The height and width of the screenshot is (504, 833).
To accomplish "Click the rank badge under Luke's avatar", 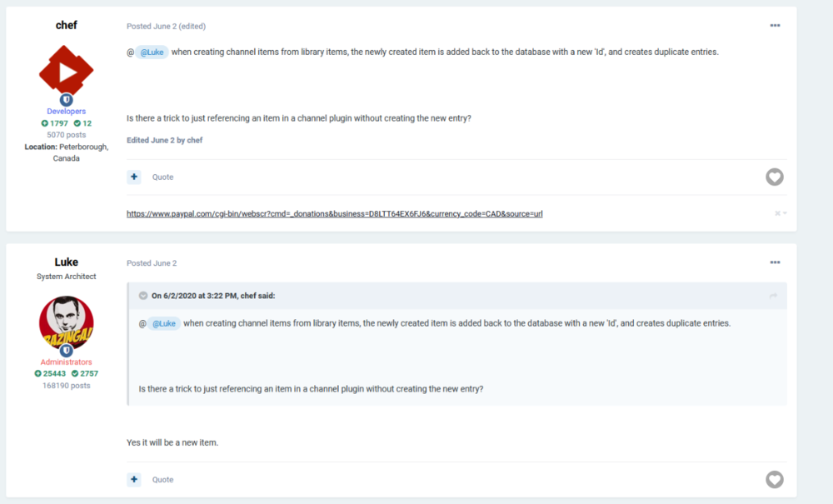I will coord(67,351).
